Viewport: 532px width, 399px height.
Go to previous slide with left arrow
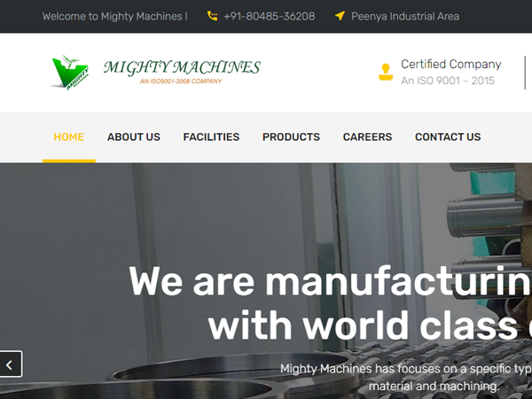point(10,364)
